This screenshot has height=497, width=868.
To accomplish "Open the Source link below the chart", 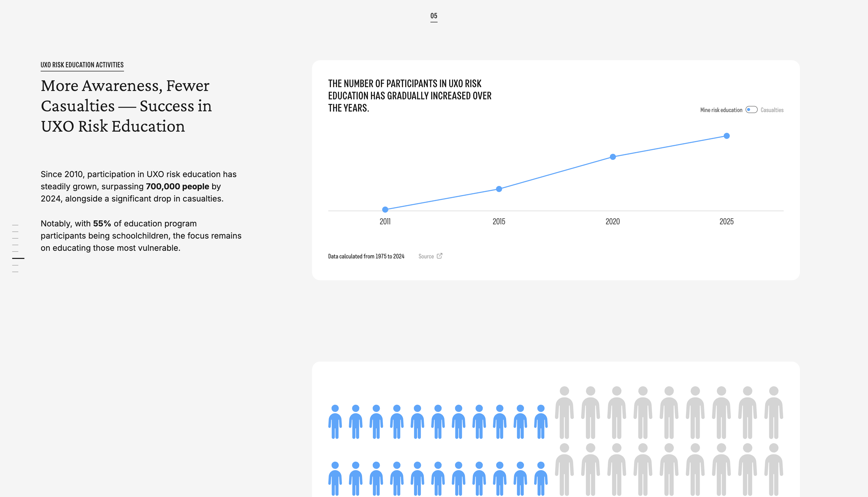I will (426, 256).
